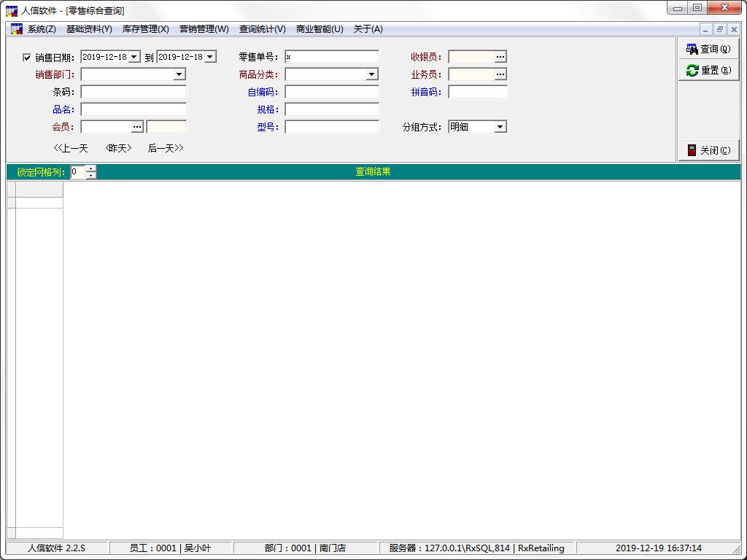The width and height of the screenshot is (747, 560).
Task: Minimize the inner child window
Action: click(705, 29)
